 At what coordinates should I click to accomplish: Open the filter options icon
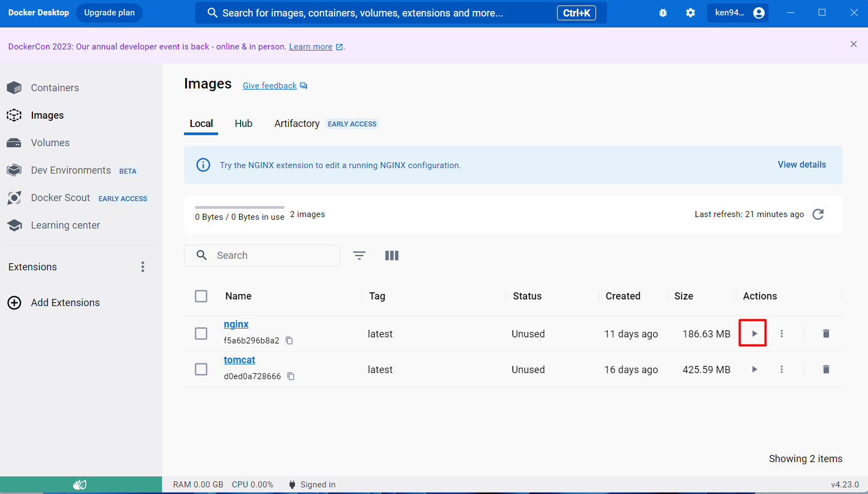click(x=359, y=256)
